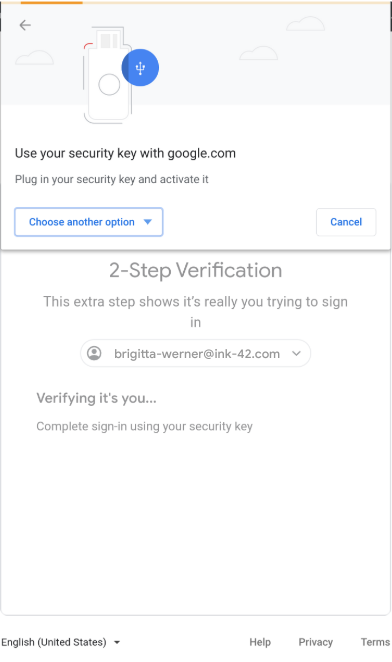Open the Terms link
The width and height of the screenshot is (392, 662).
point(375,642)
